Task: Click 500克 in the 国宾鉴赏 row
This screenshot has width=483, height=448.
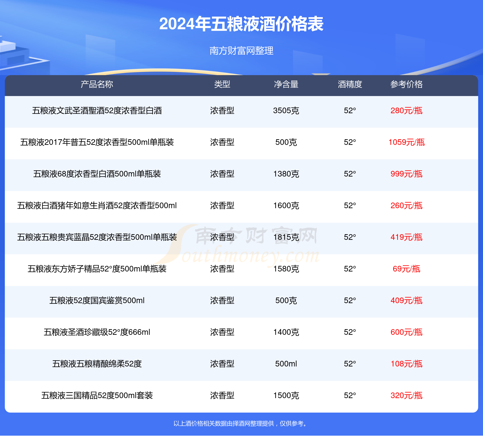Action: pyautogui.click(x=286, y=300)
